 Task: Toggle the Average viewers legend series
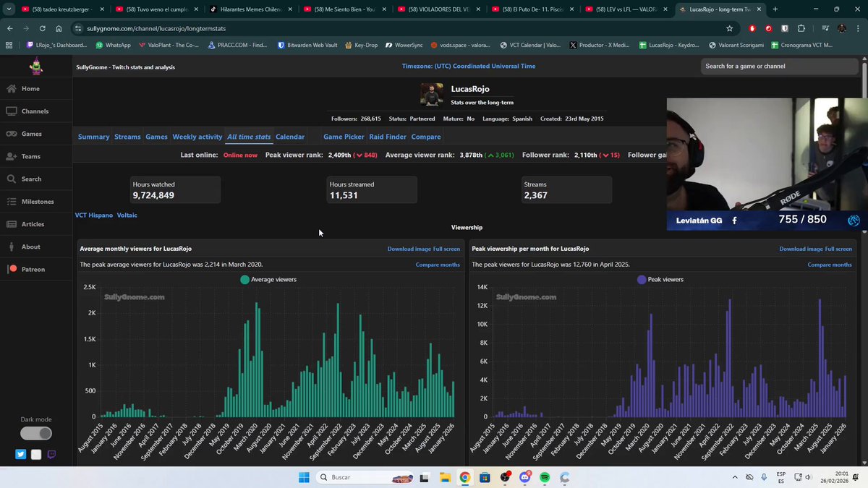(268, 279)
